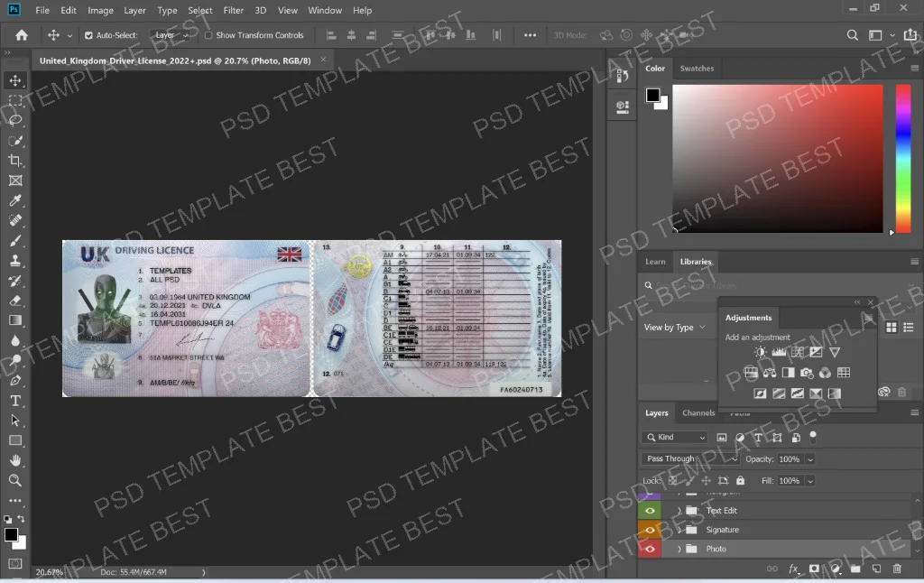The width and height of the screenshot is (924, 583).
Task: Toggle the Auto-Select checkbox
Action: coord(88,35)
